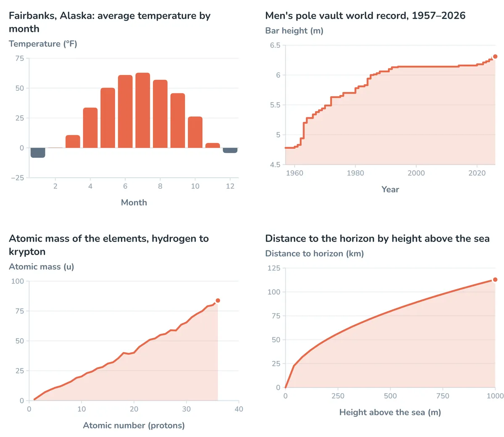Click the "Height above the sea (m)" x-axis label
Viewport: 504px width, 437px height.
coord(390,412)
